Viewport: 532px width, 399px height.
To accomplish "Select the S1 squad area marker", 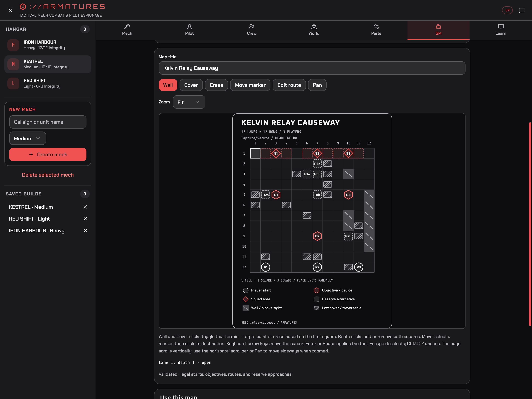I will pos(276,154).
